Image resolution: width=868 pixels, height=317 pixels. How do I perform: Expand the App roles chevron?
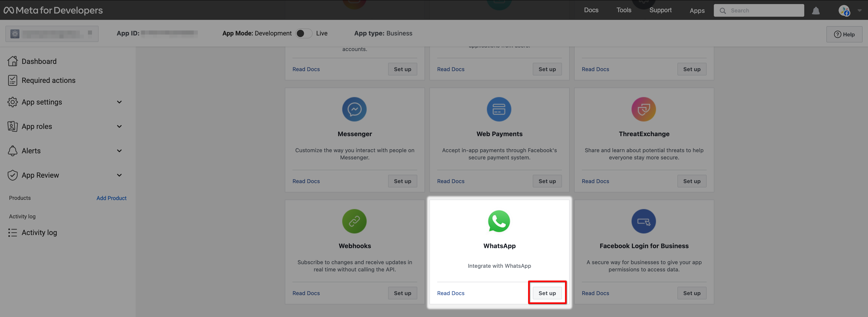click(x=119, y=126)
